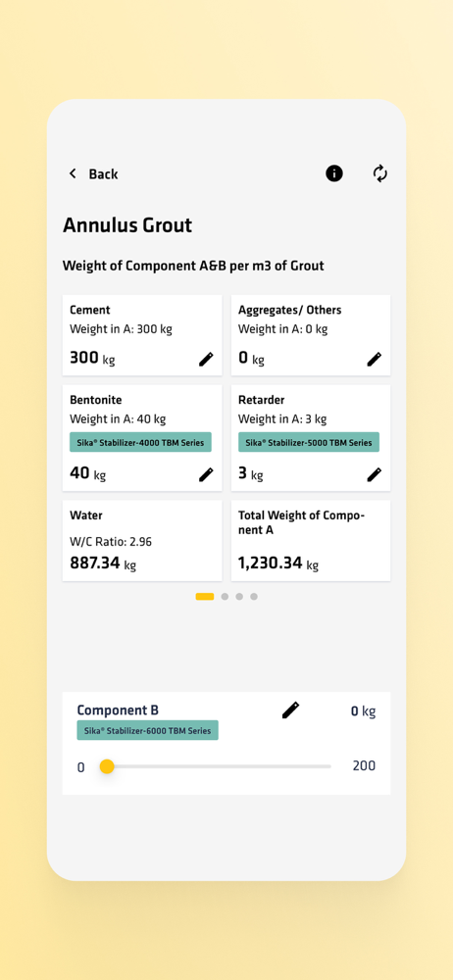Tap Sika Stabilizer-4000 TBM Series tag

141,443
